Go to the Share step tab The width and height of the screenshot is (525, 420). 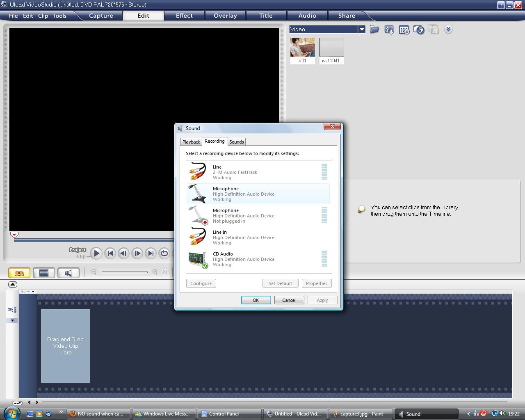[347, 16]
